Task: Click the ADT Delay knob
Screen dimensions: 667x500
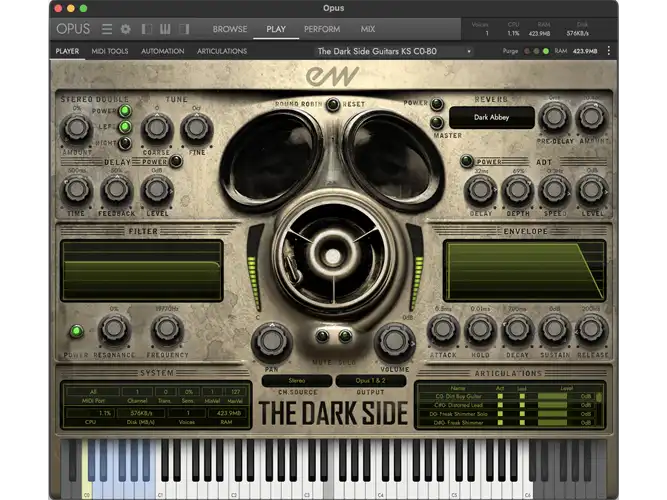Action: coord(480,190)
